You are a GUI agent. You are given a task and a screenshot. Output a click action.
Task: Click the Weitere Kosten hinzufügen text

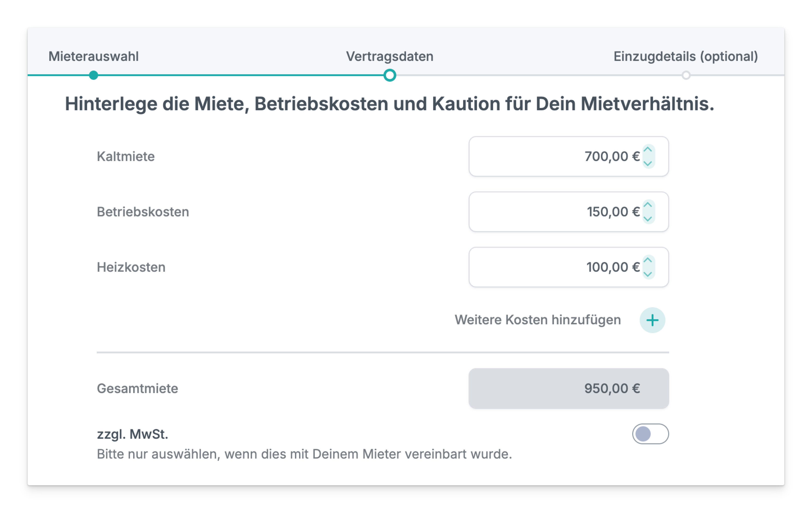[x=538, y=320]
